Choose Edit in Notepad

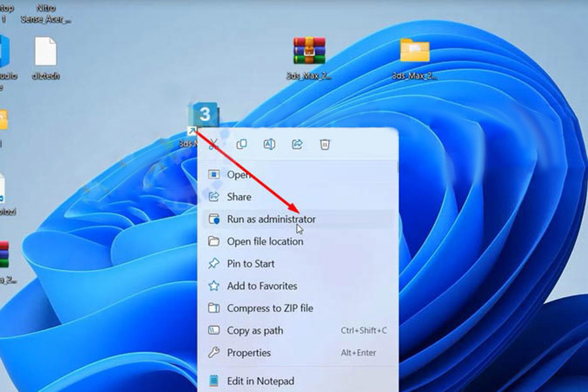coord(260,381)
